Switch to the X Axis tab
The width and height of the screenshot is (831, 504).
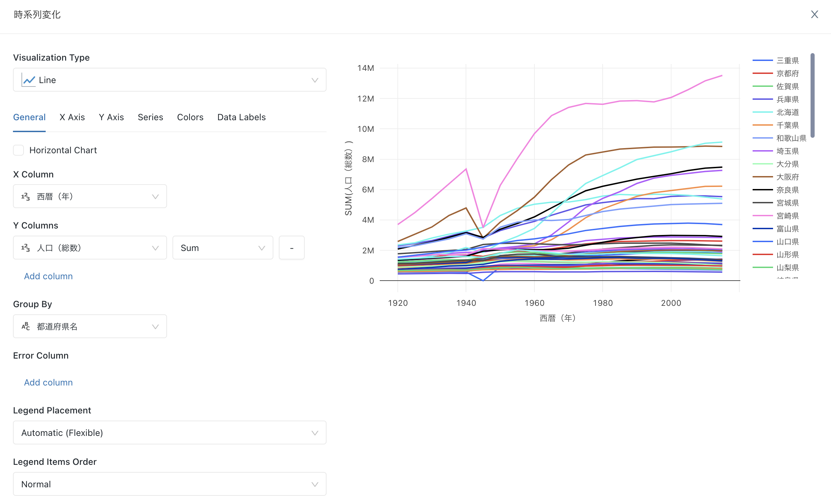(72, 117)
